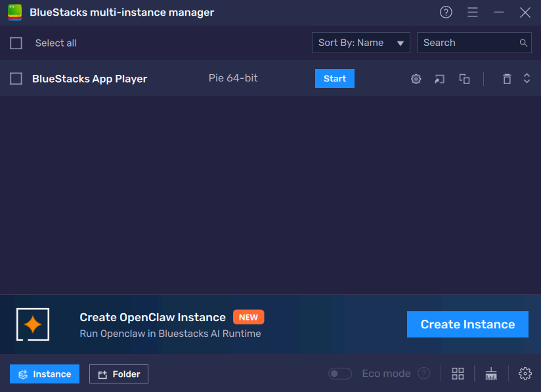541x392 pixels.
Task: Check the BlueStacks App Player checkbox
Action: pos(16,79)
